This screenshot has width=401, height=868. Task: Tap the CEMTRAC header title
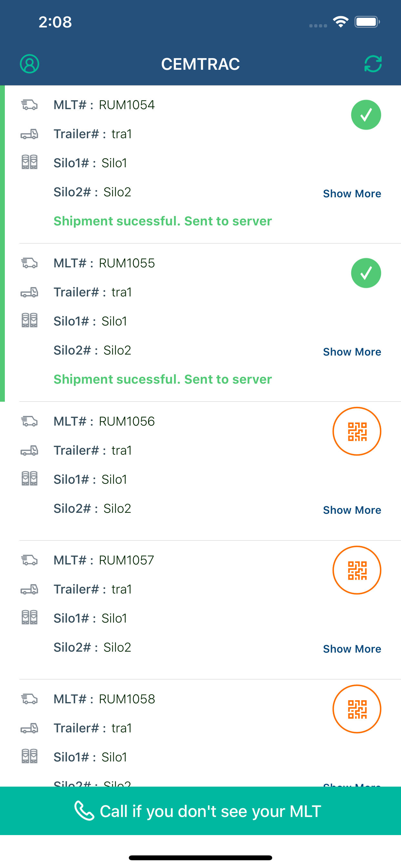[x=200, y=64]
